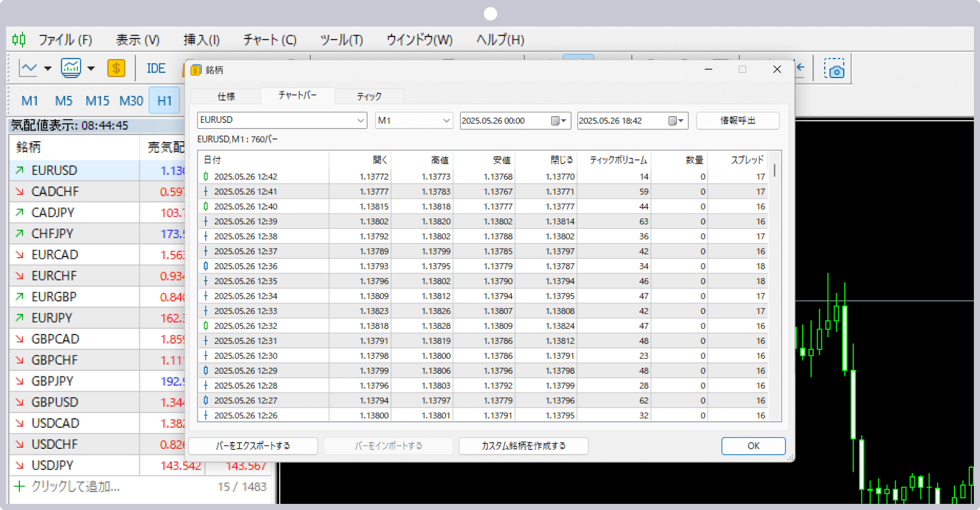Viewport: 980px width, 510px height.
Task: Expand the EURUSD symbol dropdown
Action: point(360,120)
